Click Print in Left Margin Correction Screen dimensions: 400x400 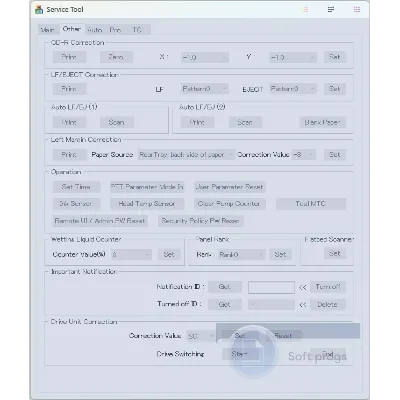pos(69,155)
